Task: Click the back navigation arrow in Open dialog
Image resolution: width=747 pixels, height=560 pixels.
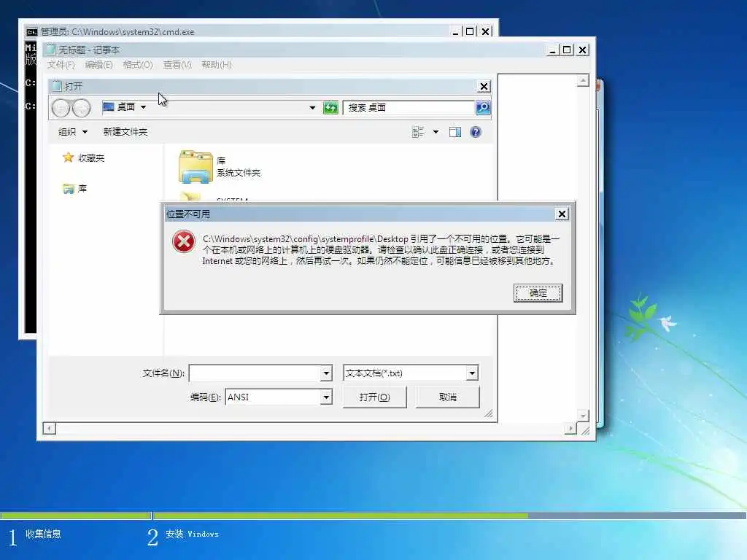Action: click(61, 108)
